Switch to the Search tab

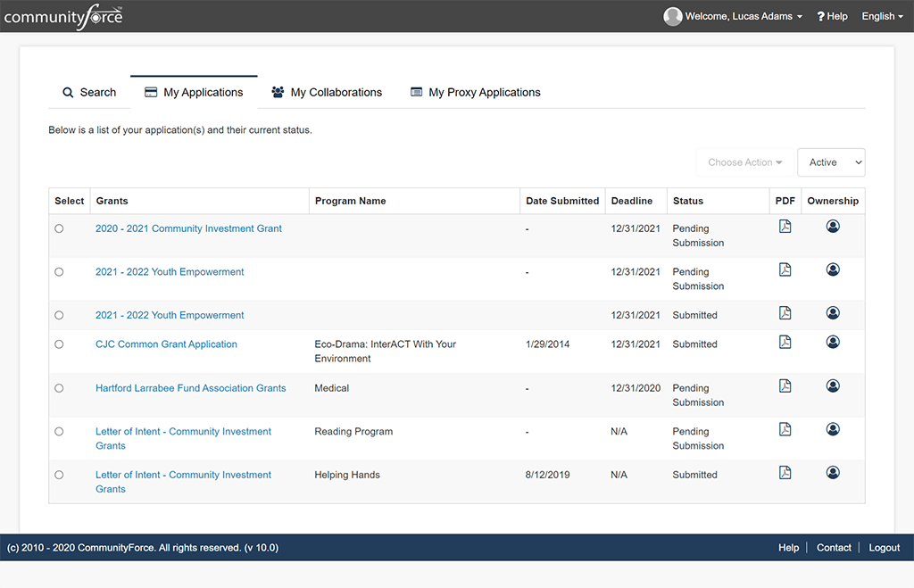[x=89, y=92]
